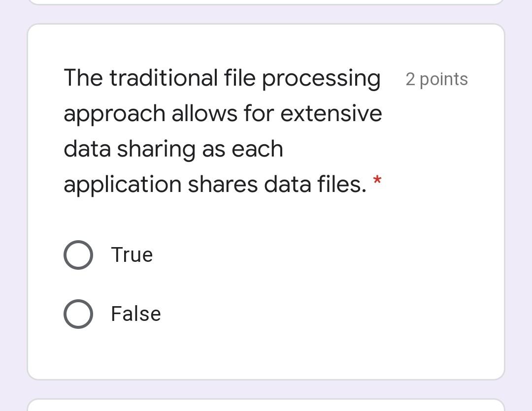The image size is (532, 411).
Task: Click the circle next to True
Action: [78, 254]
